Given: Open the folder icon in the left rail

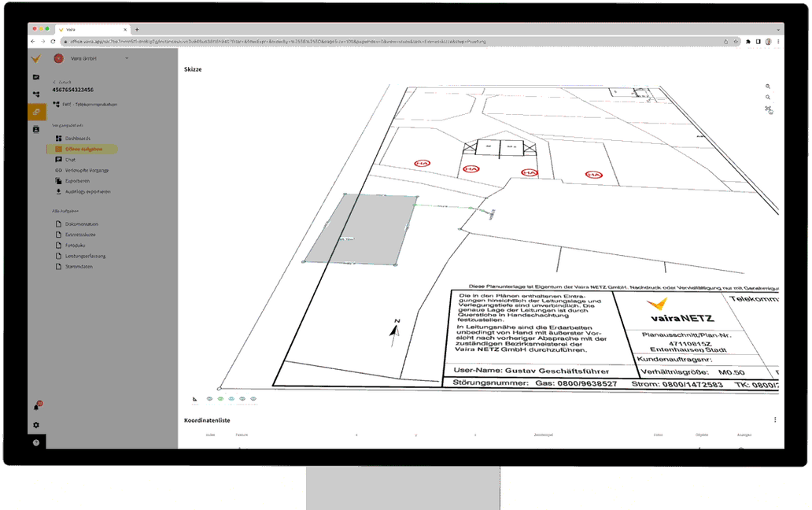Looking at the screenshot, I should 36,77.
